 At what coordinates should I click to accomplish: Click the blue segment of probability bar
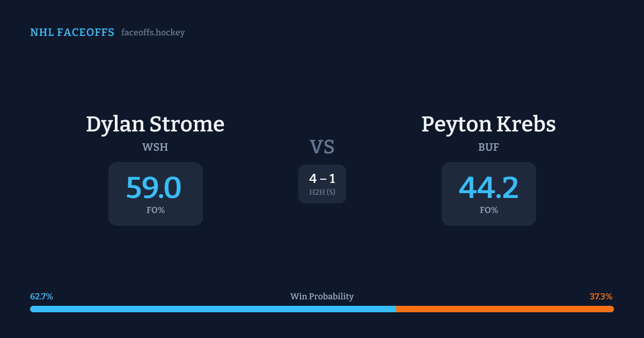point(213,309)
